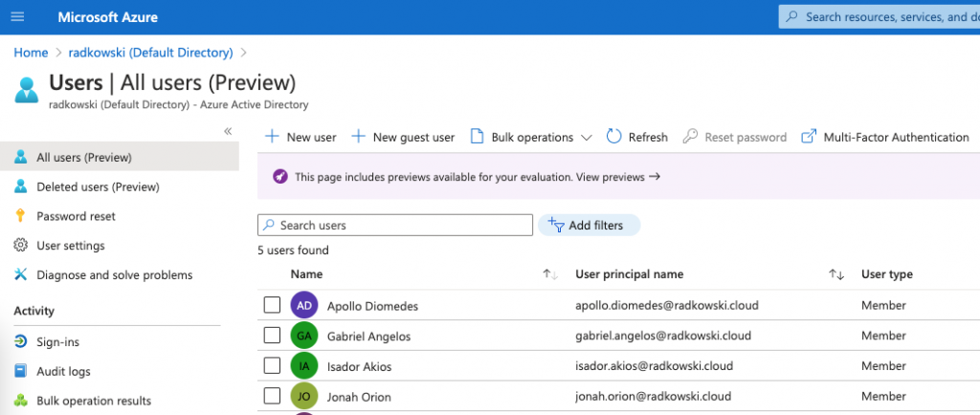Viewport: 980px width, 415px height.
Task: Click the User type column header
Action: click(x=887, y=274)
